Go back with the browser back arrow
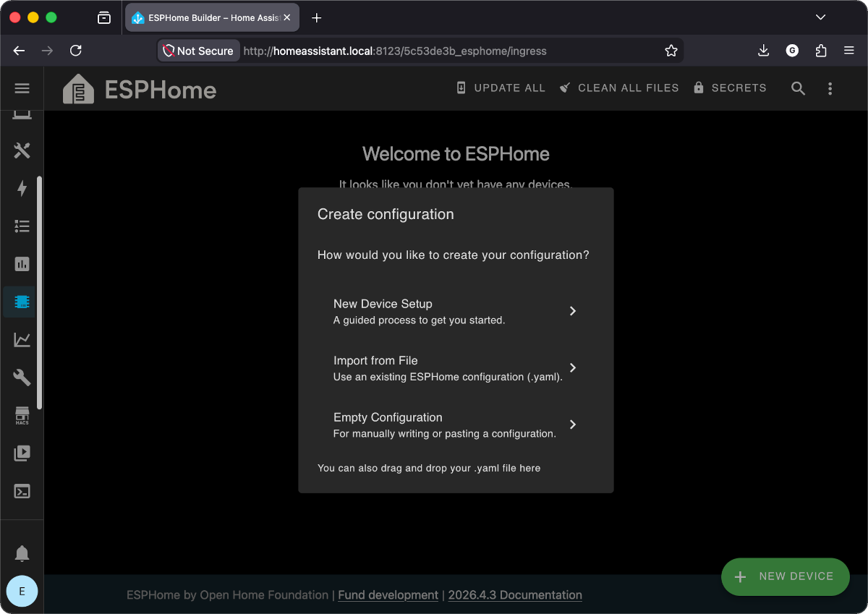 click(19, 51)
